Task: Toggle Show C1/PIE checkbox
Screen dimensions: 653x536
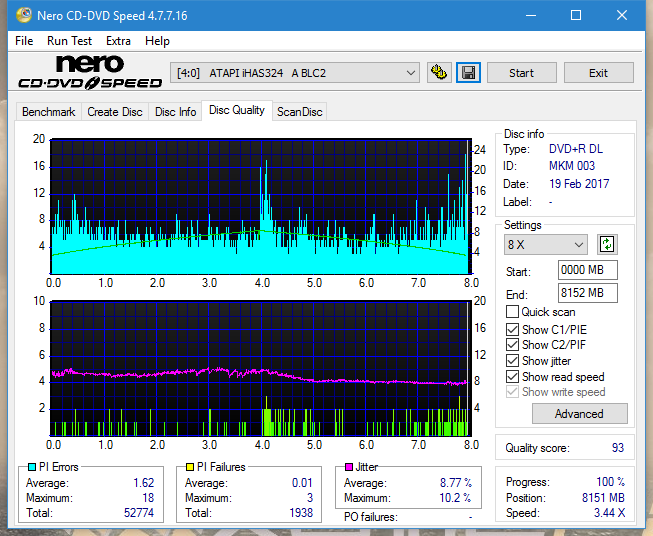Action: 512,329
